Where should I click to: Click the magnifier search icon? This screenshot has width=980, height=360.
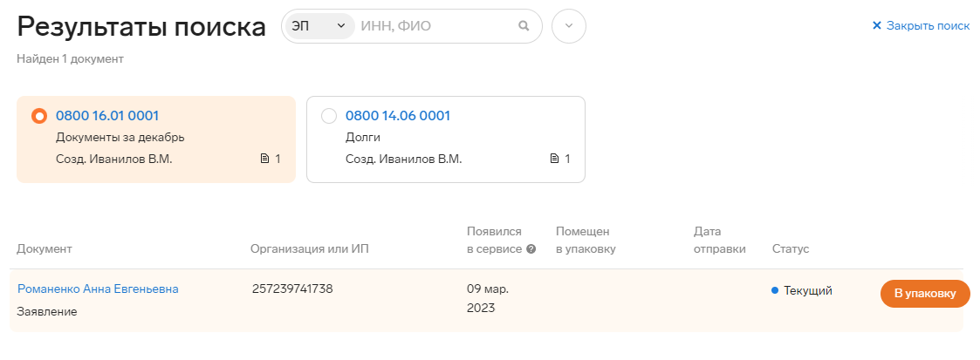524,26
